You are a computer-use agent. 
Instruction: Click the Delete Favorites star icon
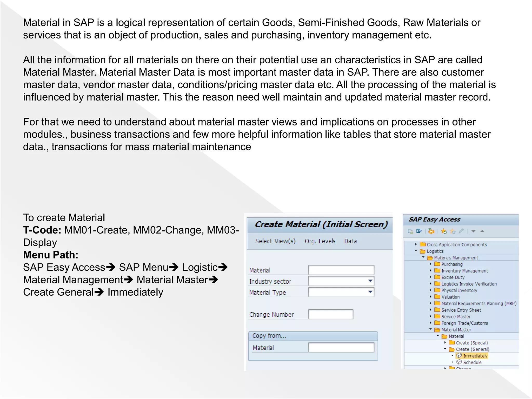coord(453,231)
